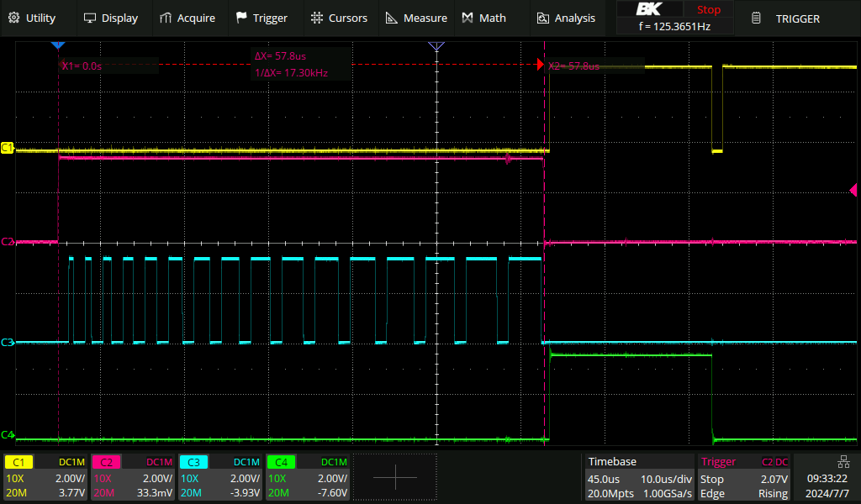861x504 pixels.
Task: Toggle the cyan C3 channel badge
Action: (x=193, y=462)
